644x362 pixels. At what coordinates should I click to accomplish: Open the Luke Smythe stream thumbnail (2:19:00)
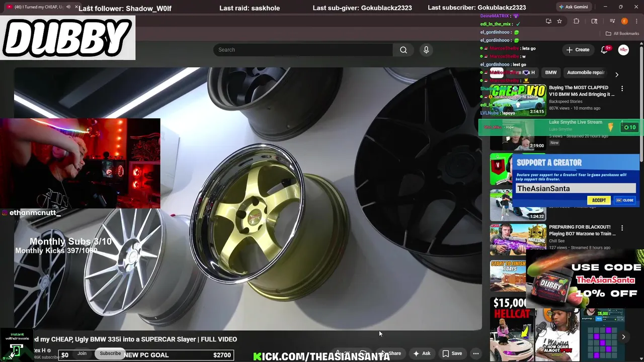pos(518,134)
